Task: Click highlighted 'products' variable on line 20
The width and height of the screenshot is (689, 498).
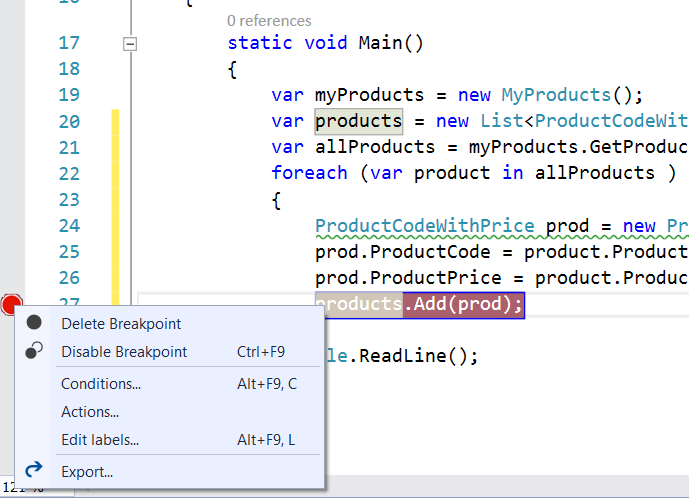Action: pyautogui.click(x=358, y=122)
